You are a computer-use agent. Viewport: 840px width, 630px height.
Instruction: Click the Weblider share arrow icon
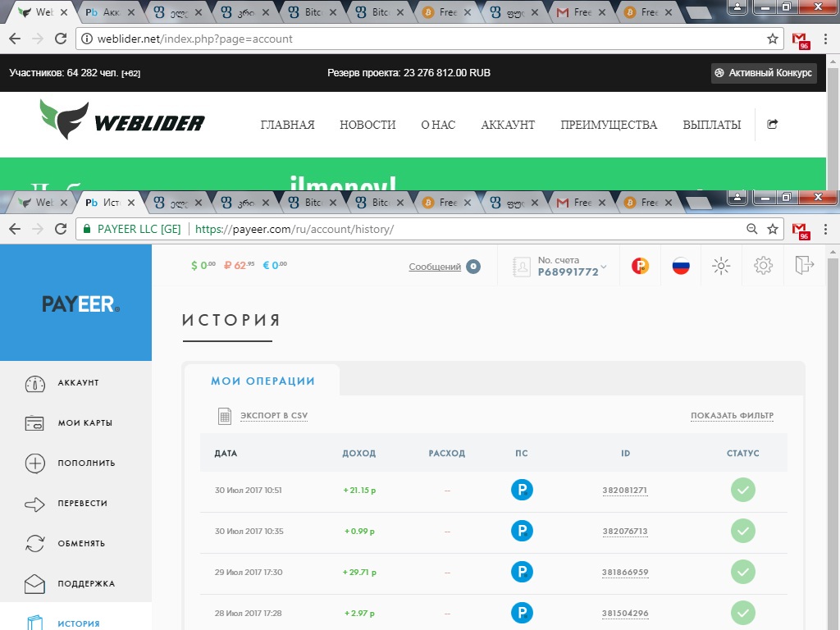pos(772,125)
